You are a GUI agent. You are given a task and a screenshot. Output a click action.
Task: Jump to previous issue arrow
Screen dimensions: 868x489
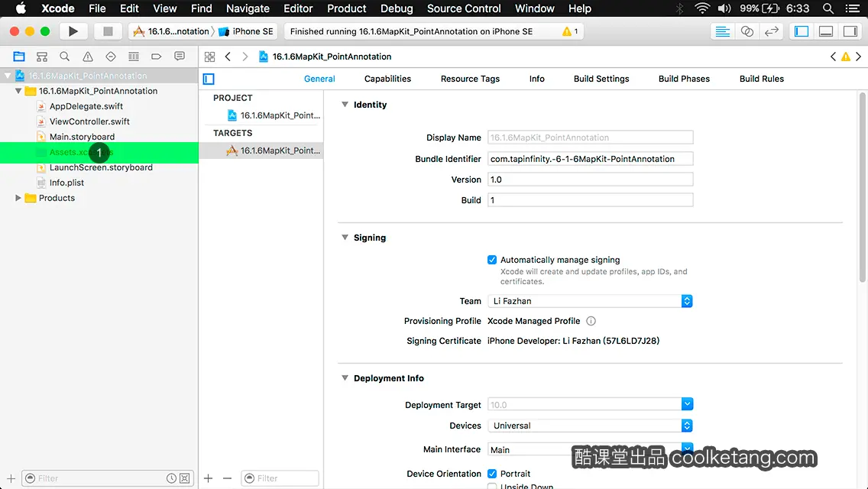tap(833, 57)
